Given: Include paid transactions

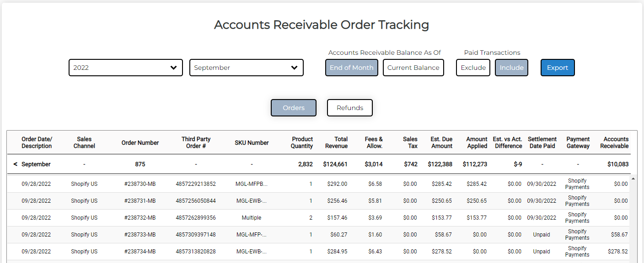Looking at the screenshot, I should [x=511, y=68].
